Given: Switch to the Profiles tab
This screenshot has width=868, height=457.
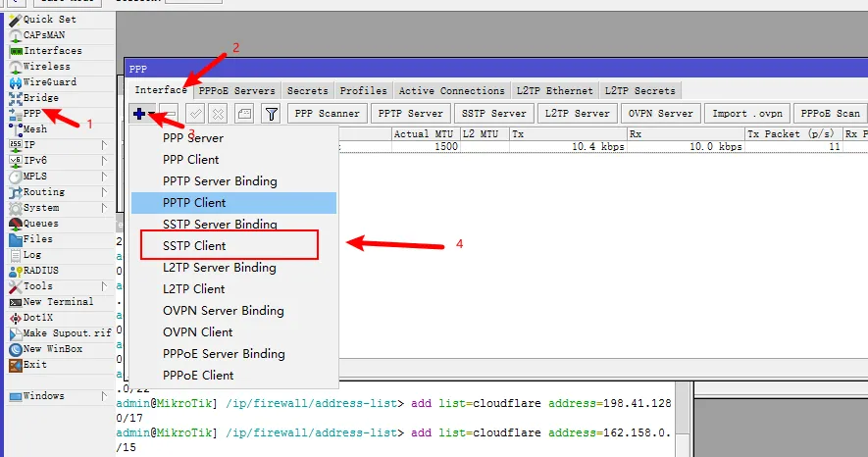Looking at the screenshot, I should coord(363,91).
